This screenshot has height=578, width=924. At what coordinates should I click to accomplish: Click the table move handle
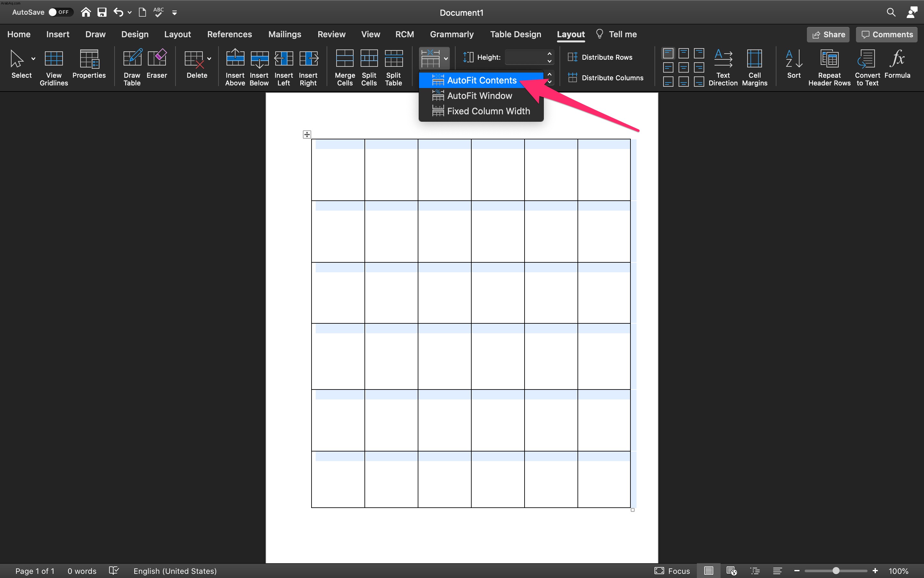coord(307,134)
